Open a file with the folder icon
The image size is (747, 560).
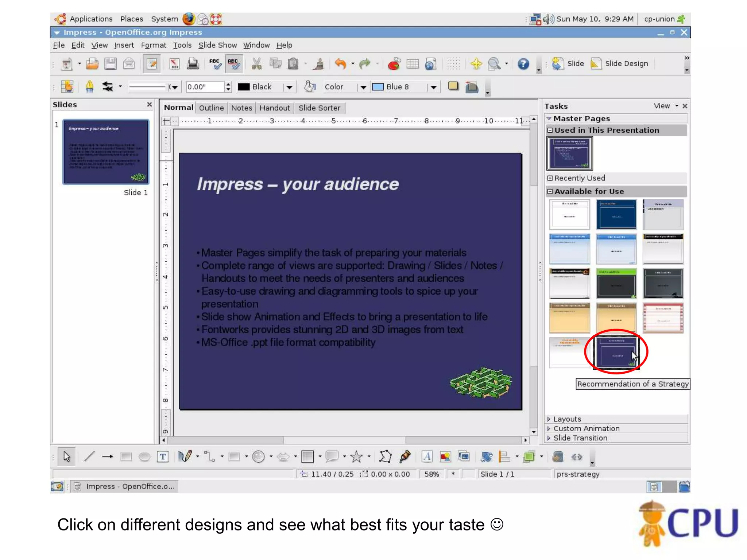pos(92,64)
